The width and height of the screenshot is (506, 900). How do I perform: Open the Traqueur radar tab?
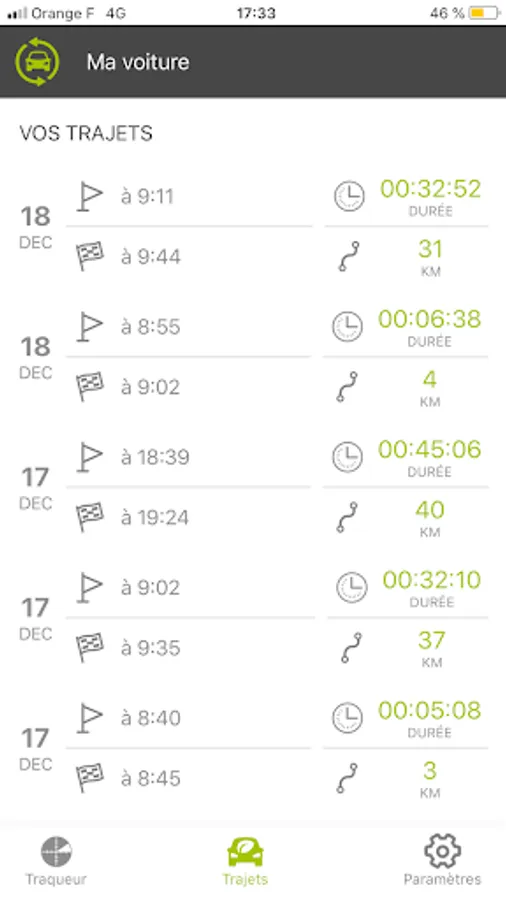[x=56, y=860]
